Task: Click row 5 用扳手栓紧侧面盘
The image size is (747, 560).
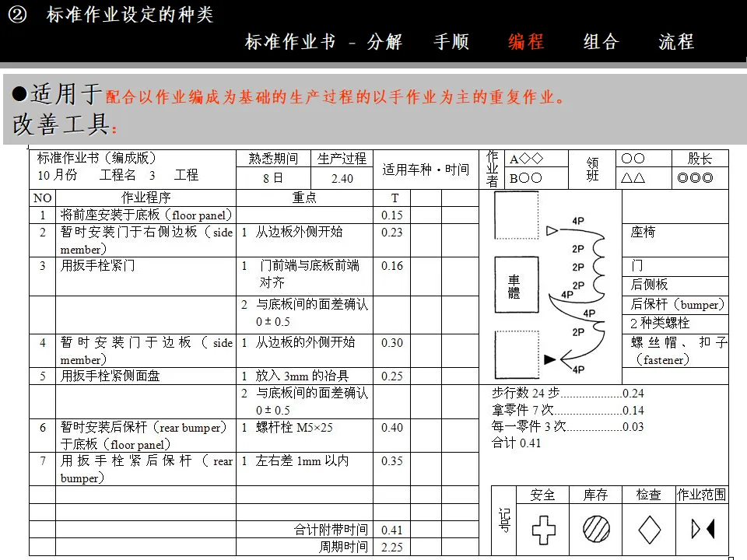Action: point(110,376)
